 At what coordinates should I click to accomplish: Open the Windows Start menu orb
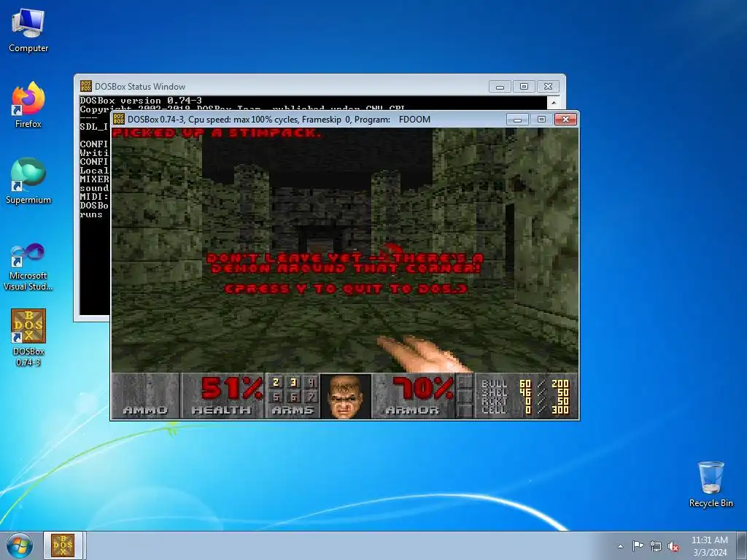pyautogui.click(x=20, y=545)
